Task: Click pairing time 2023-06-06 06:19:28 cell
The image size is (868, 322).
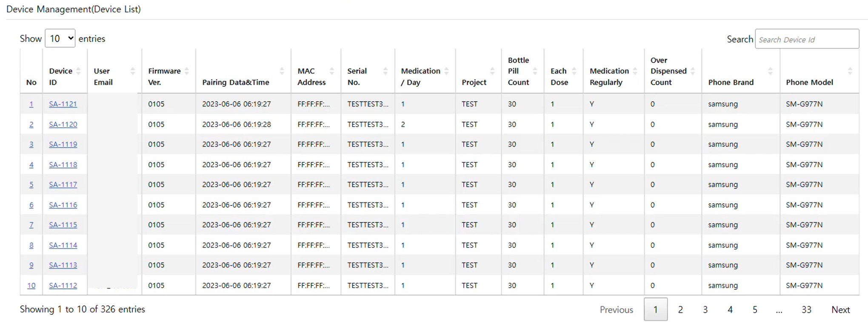Action: [243, 124]
